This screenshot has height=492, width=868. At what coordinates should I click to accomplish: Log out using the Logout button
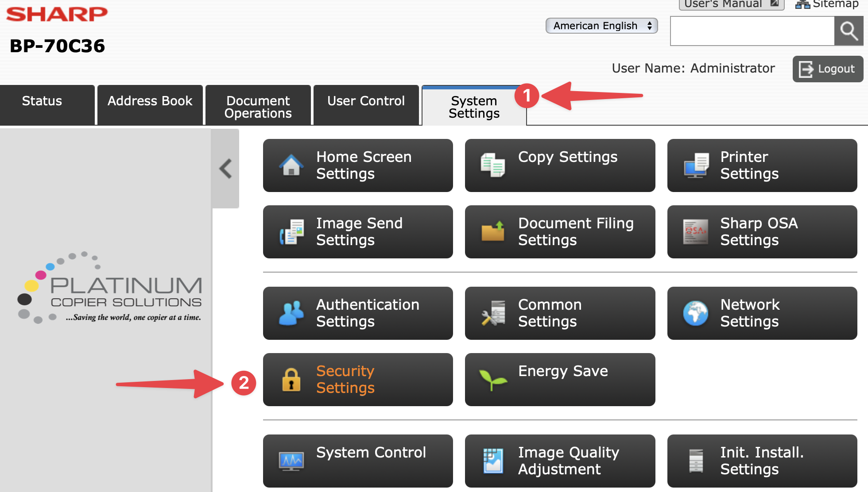pyautogui.click(x=827, y=69)
